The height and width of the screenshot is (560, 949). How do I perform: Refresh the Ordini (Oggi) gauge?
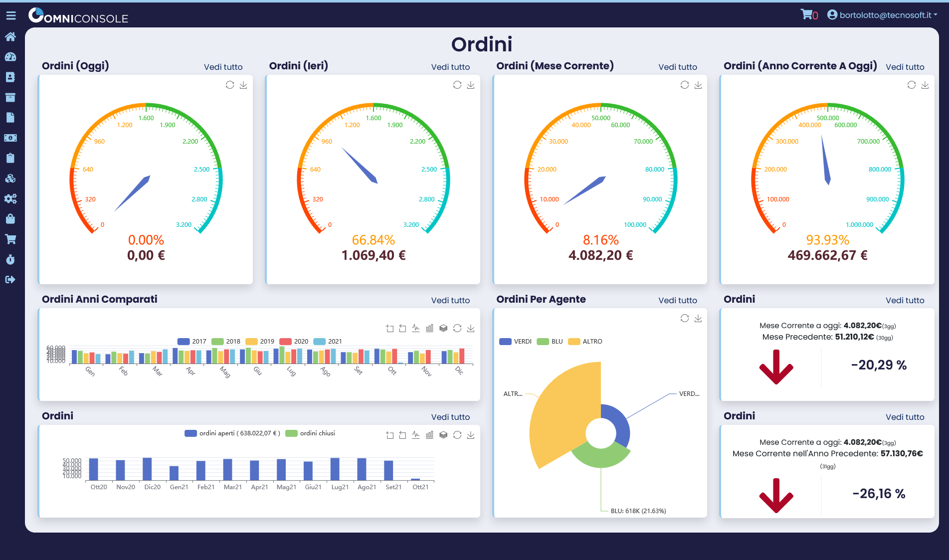(230, 85)
